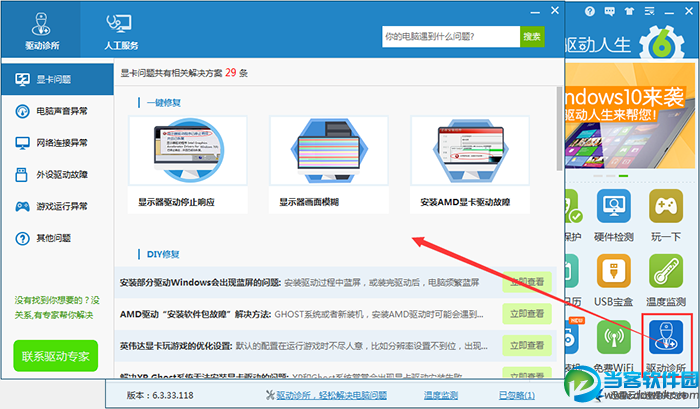Click the 显卡问题共有相关解决方案 29 条 summary text

(x=184, y=73)
